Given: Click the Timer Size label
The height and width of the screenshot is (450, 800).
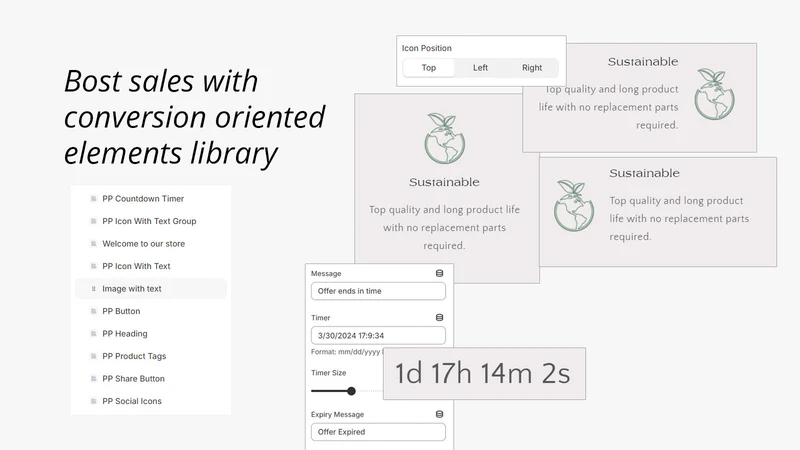Looking at the screenshot, I should click(329, 373).
